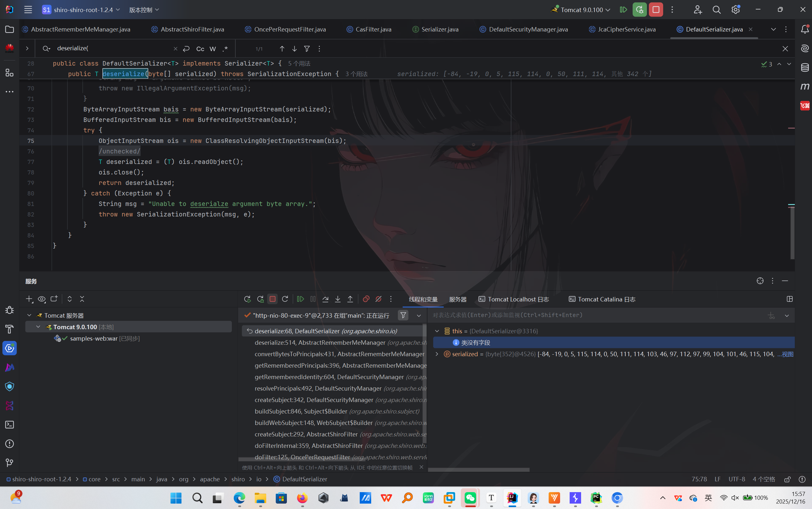Viewport: 812px width, 509px height.
Task: Click the Resume Program icon
Action: click(x=300, y=299)
